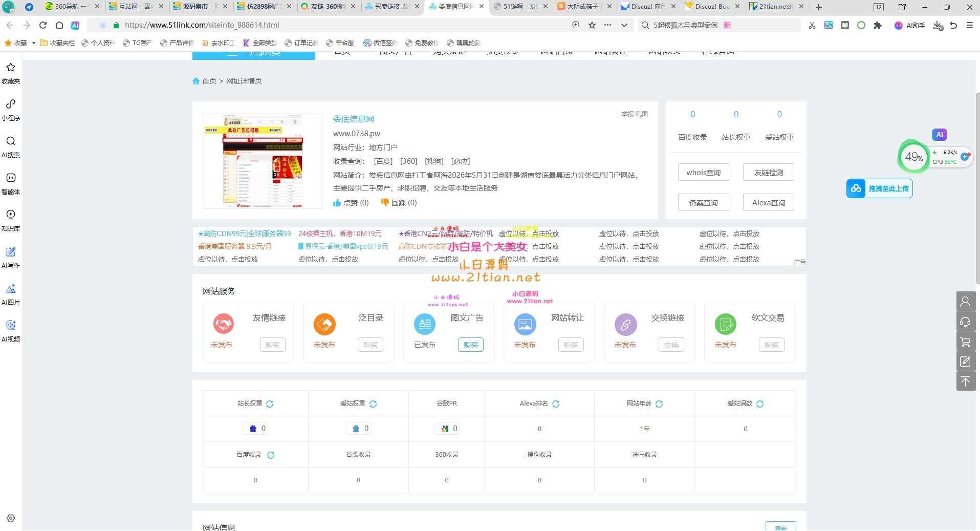Open the 小程序 sidebar icon
Screen dimensions: 980x531
11,110
